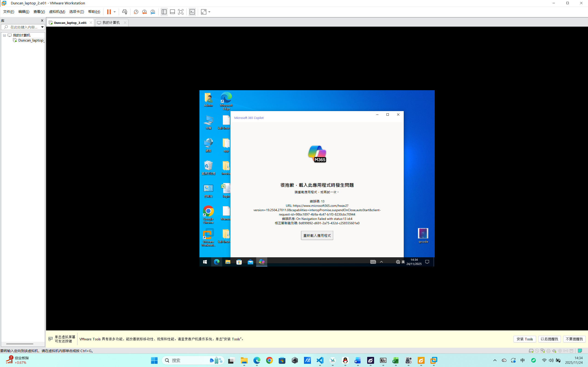Toggle the library sidebar panel view
The image size is (588, 367).
click(x=164, y=12)
